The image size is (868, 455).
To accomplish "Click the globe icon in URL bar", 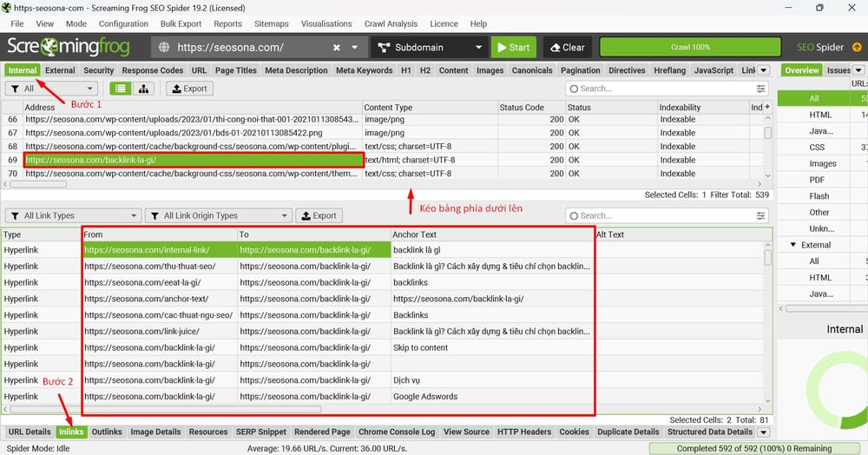I will tap(164, 48).
